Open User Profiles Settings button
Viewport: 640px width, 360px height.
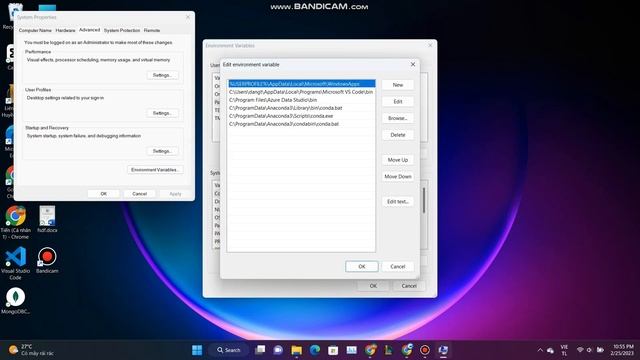coord(162,113)
